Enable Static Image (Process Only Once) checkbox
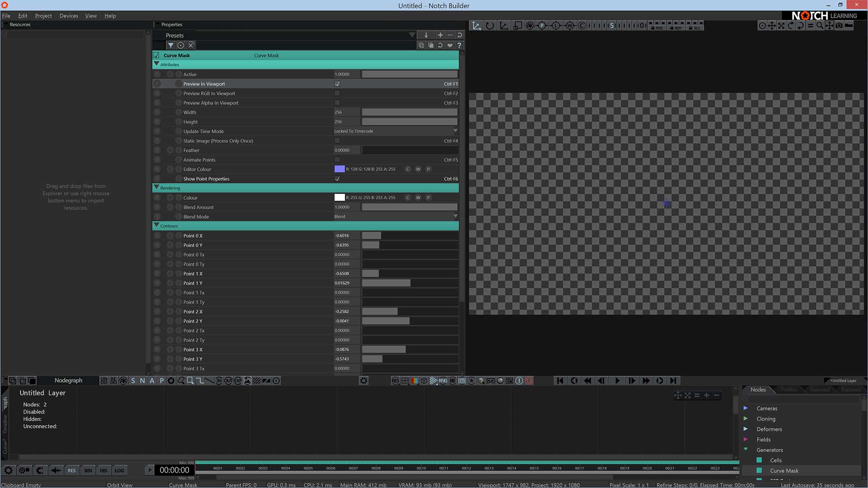868x488 pixels. pos(337,141)
